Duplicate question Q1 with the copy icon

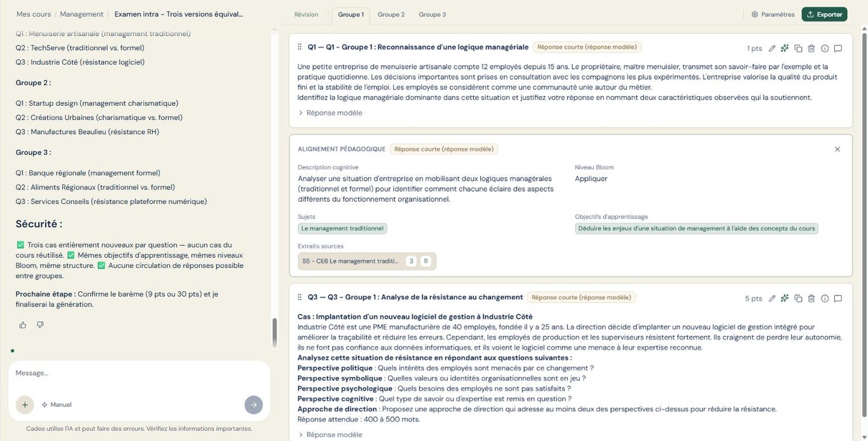798,48
